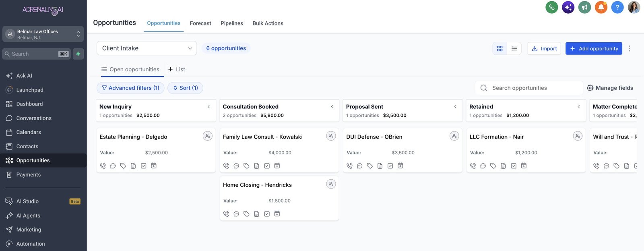Switch to the Forecast tab
This screenshot has height=251, width=644.
[200, 23]
